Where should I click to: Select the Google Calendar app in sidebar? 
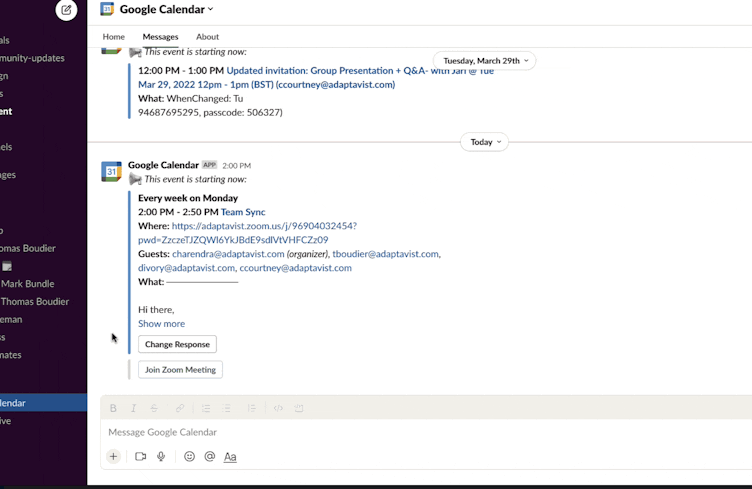tap(43, 403)
